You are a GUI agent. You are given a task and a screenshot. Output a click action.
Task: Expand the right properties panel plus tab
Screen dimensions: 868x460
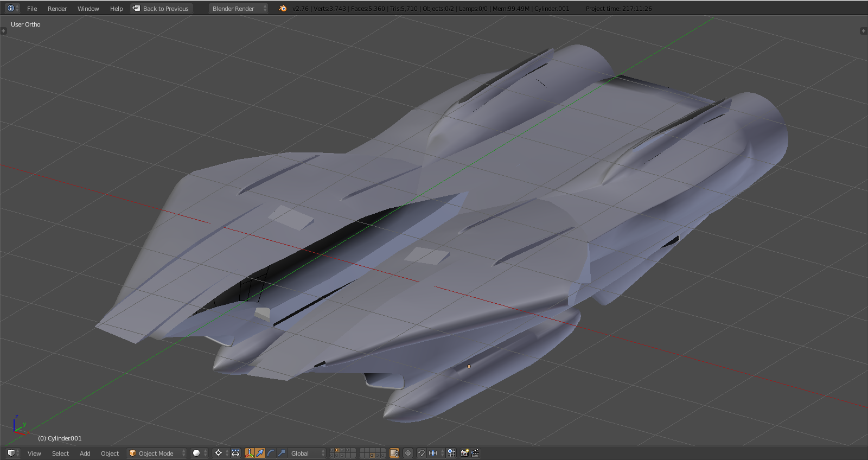pos(864,31)
